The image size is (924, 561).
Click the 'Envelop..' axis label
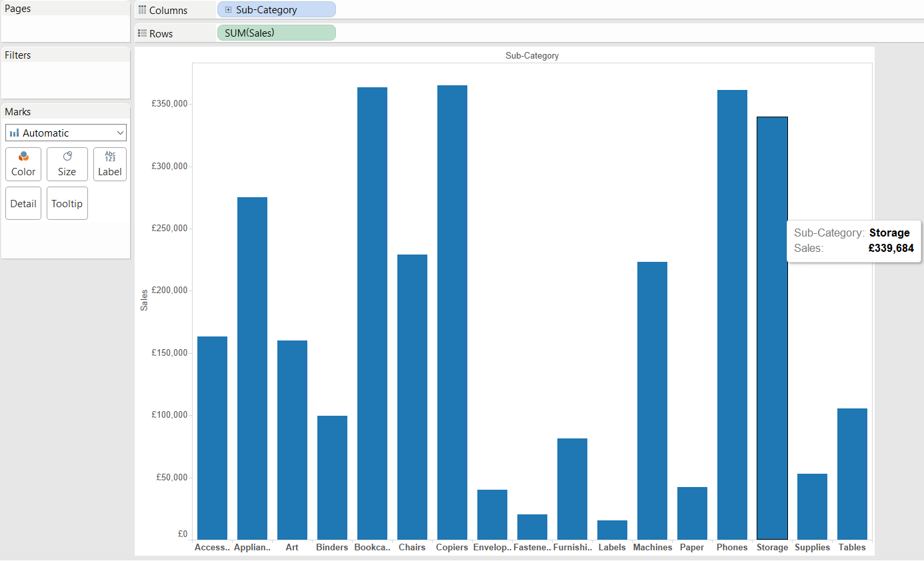point(492,547)
